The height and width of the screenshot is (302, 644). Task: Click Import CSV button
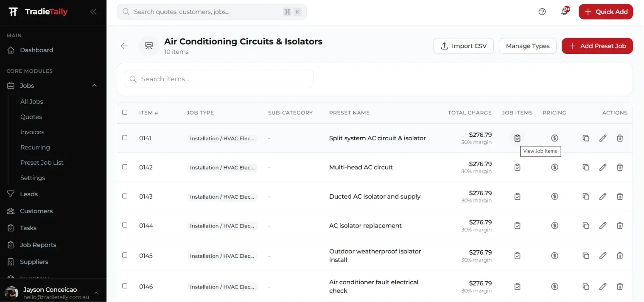click(463, 46)
